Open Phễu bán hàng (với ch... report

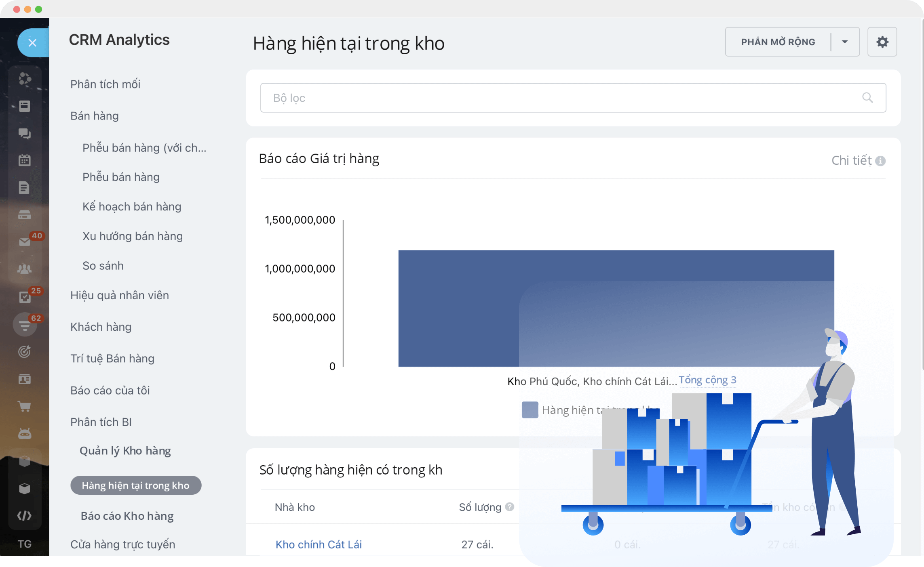(x=144, y=148)
